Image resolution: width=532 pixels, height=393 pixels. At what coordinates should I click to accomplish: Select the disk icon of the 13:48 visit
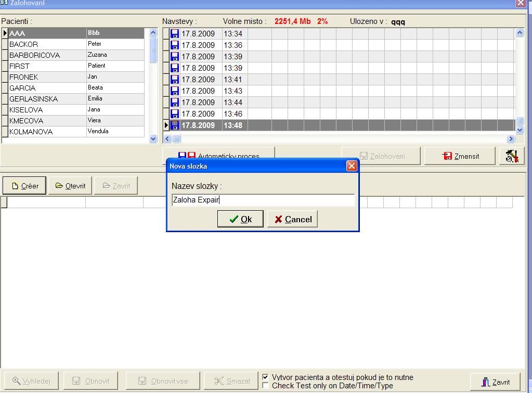point(174,125)
